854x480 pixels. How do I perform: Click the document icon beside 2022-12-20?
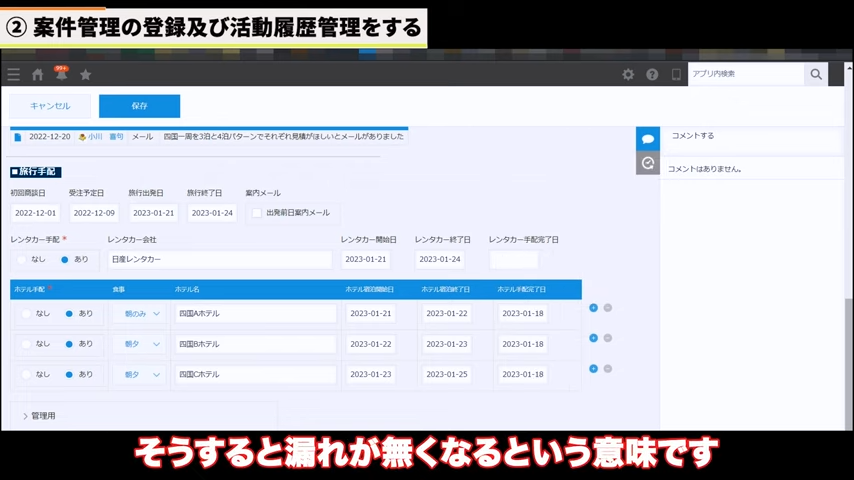[17, 137]
